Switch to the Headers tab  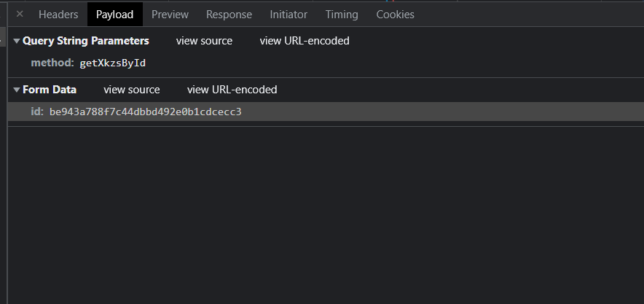point(58,15)
